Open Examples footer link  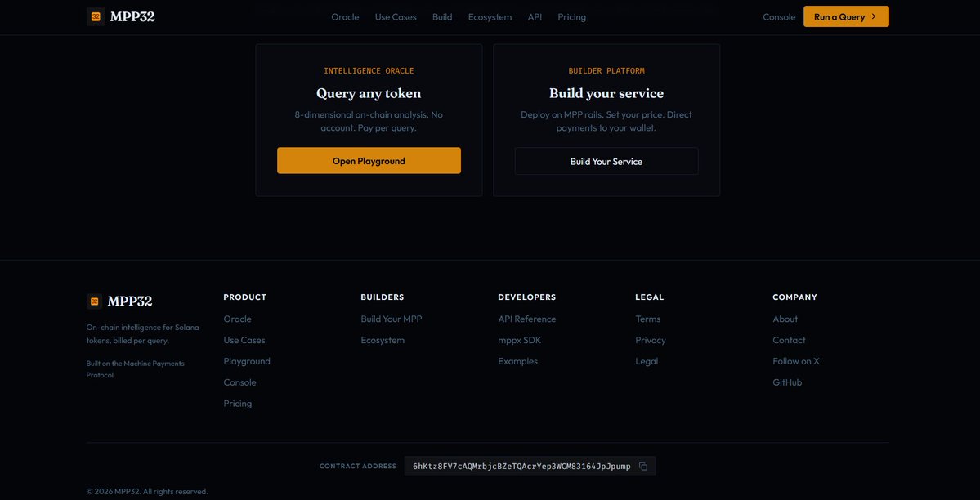tap(517, 361)
